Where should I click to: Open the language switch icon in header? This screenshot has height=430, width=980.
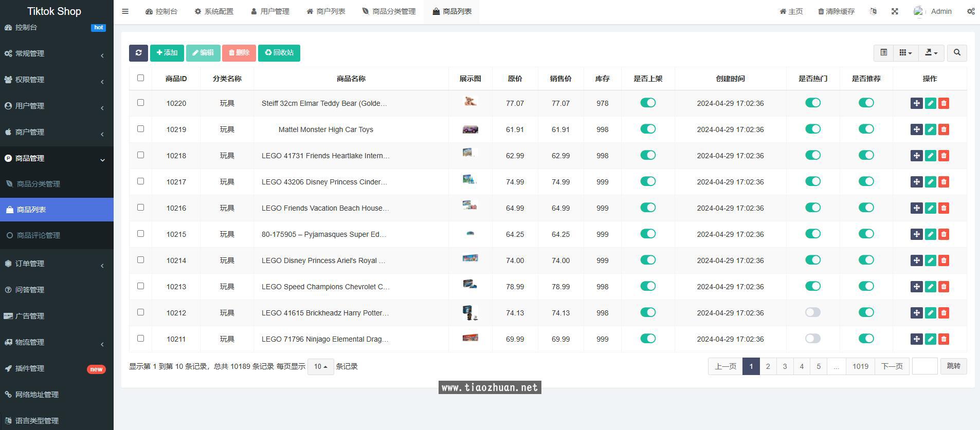click(873, 11)
